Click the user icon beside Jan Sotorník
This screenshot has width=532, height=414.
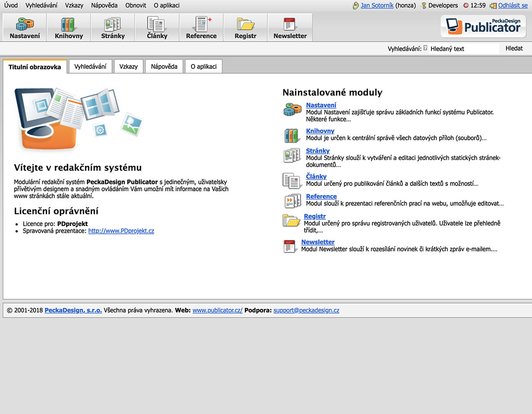tap(356, 5)
